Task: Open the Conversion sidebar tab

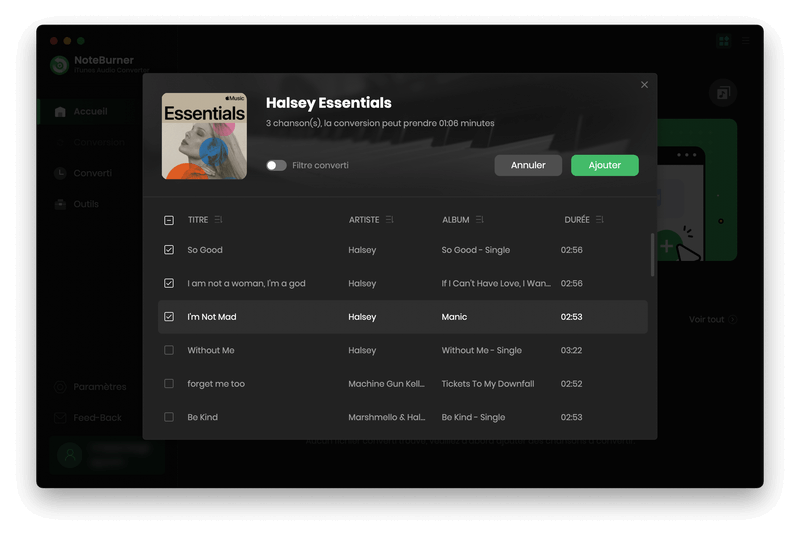Action: click(98, 142)
